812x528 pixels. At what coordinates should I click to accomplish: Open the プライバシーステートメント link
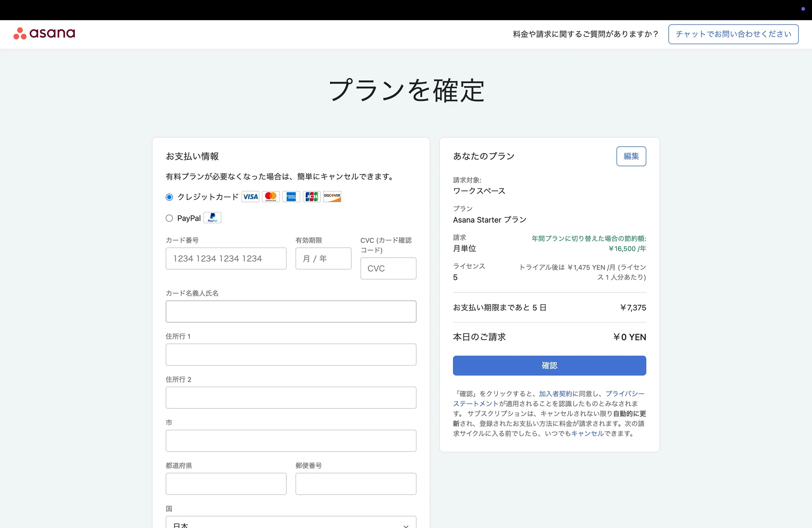point(625,394)
